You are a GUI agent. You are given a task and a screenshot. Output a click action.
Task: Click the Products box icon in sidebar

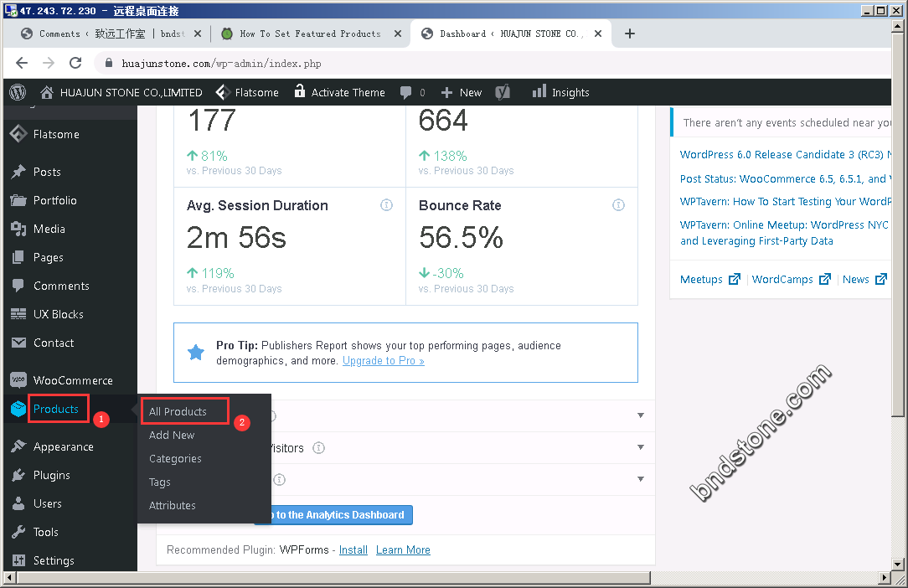[x=18, y=409]
